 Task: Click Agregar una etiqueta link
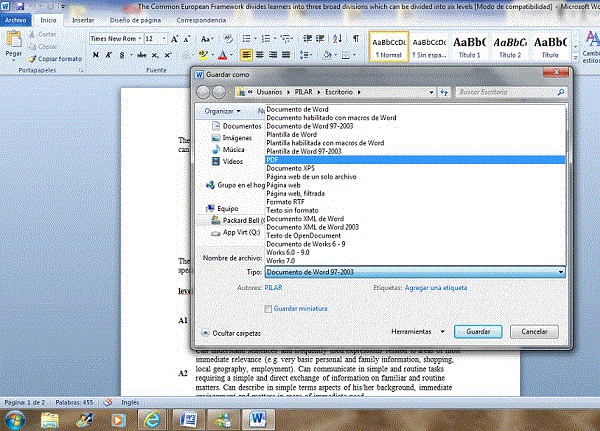[436, 287]
